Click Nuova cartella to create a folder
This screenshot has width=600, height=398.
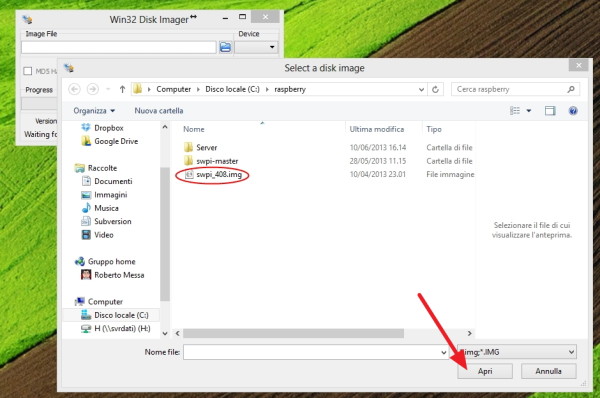point(159,111)
